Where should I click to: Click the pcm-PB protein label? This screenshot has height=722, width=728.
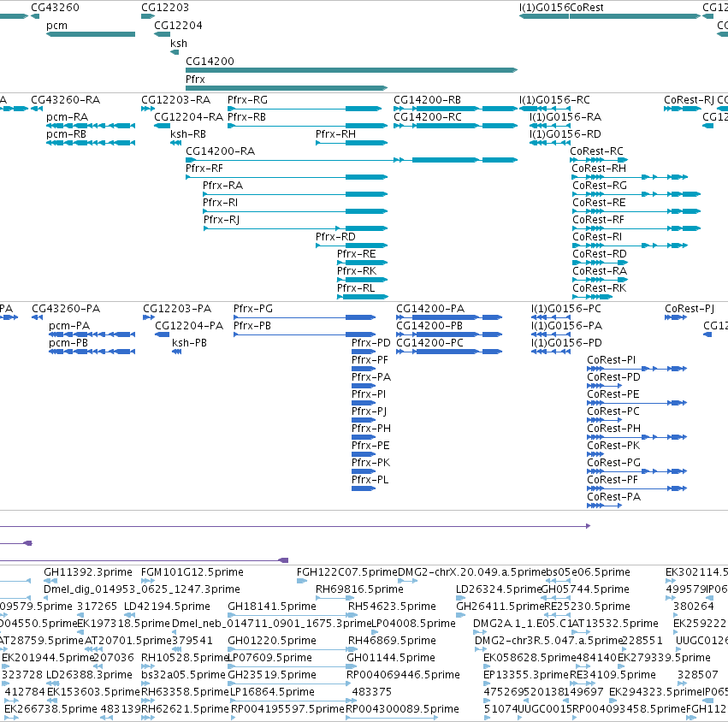(x=68, y=343)
